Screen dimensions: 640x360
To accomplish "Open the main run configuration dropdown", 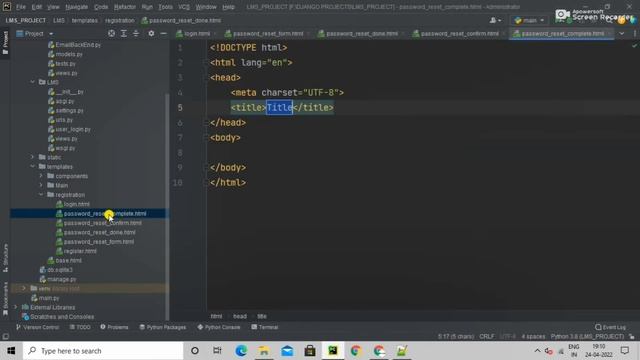I will (x=529, y=20).
